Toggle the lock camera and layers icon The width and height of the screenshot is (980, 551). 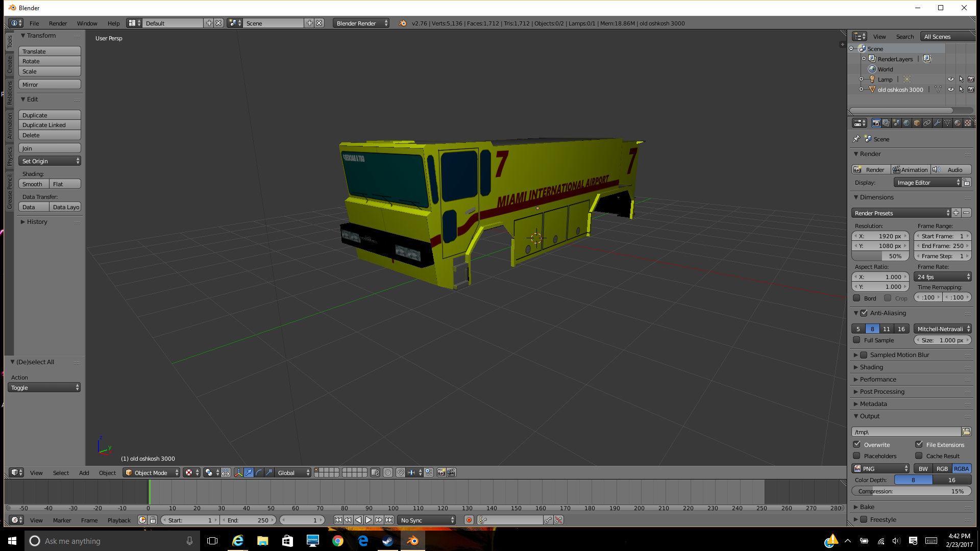pyautogui.click(x=375, y=472)
